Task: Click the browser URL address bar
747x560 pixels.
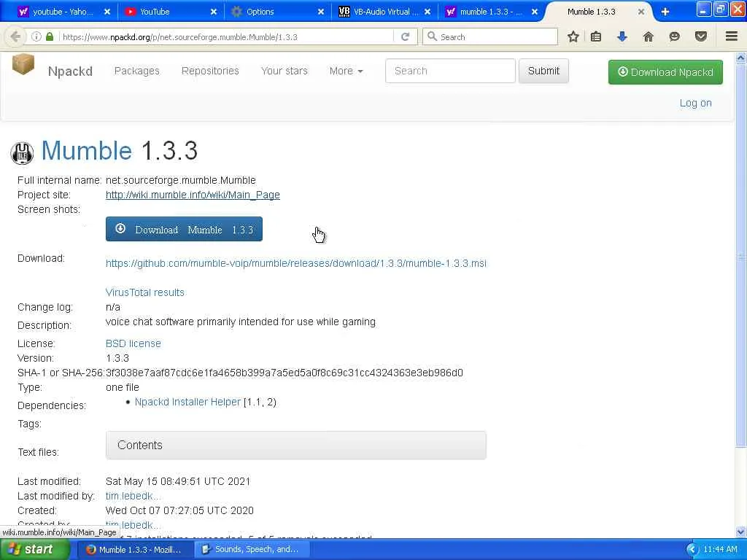Action: click(226, 36)
